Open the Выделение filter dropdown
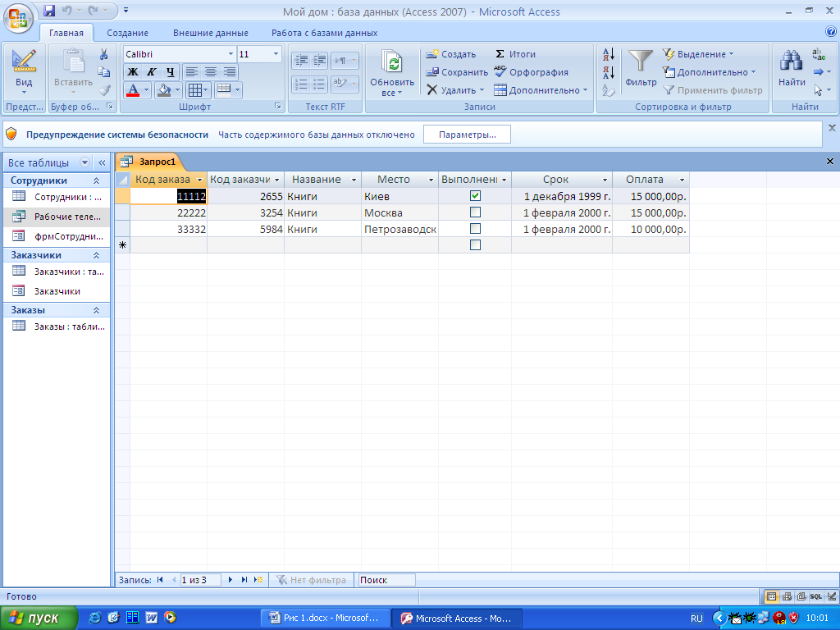The width and height of the screenshot is (840, 630). (x=698, y=54)
